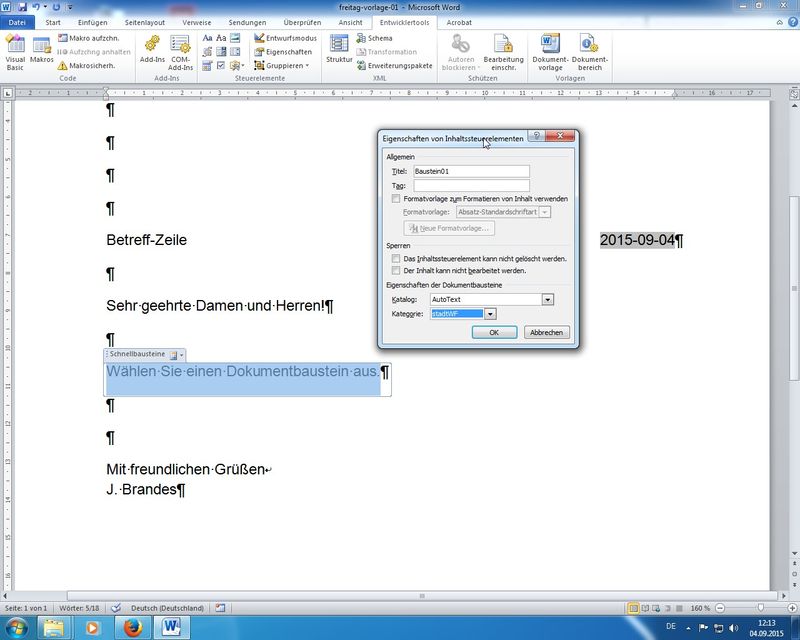Open the COM-Add-Ins dialog
The height and width of the screenshot is (640, 800).
click(181, 52)
